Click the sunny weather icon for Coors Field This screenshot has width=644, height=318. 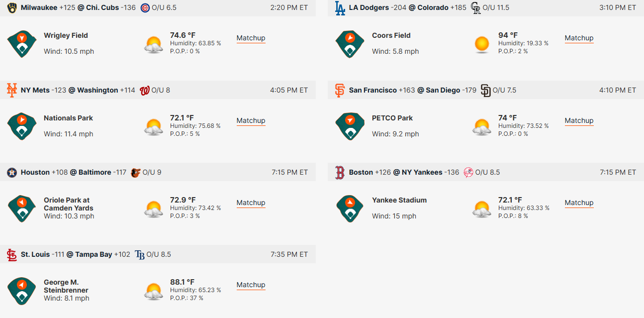pyautogui.click(x=482, y=44)
